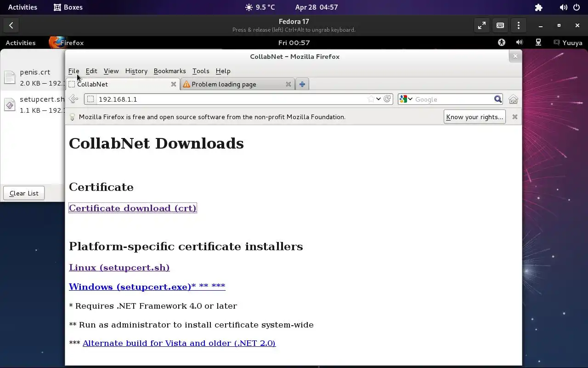The image size is (588, 368).
Task: Click the Boxes app menu in host bar
Action: pos(68,7)
